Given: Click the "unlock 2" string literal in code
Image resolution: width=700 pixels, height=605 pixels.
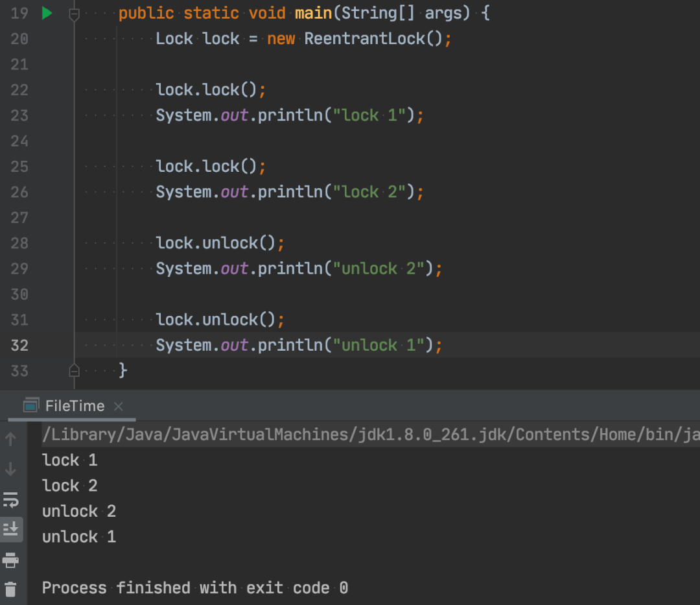Looking at the screenshot, I should pyautogui.click(x=379, y=269).
